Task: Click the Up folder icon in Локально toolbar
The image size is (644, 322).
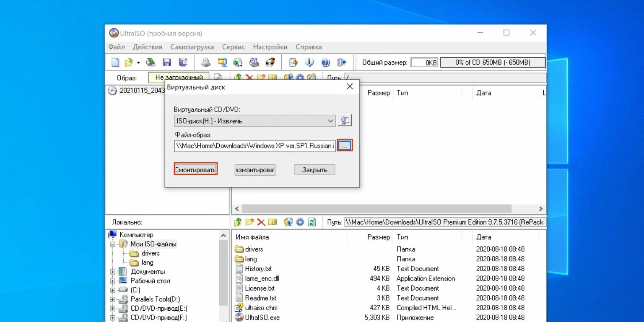Action: [x=238, y=222]
